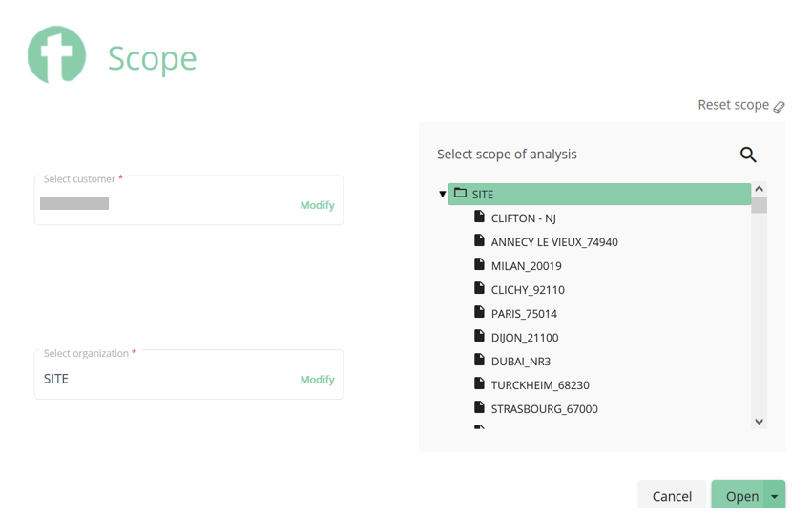Modify the selected organization SITE
This screenshot has height=518, width=812.
(318, 379)
